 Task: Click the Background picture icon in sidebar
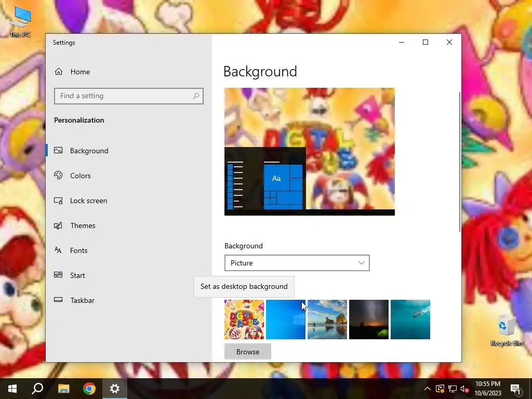(x=58, y=150)
